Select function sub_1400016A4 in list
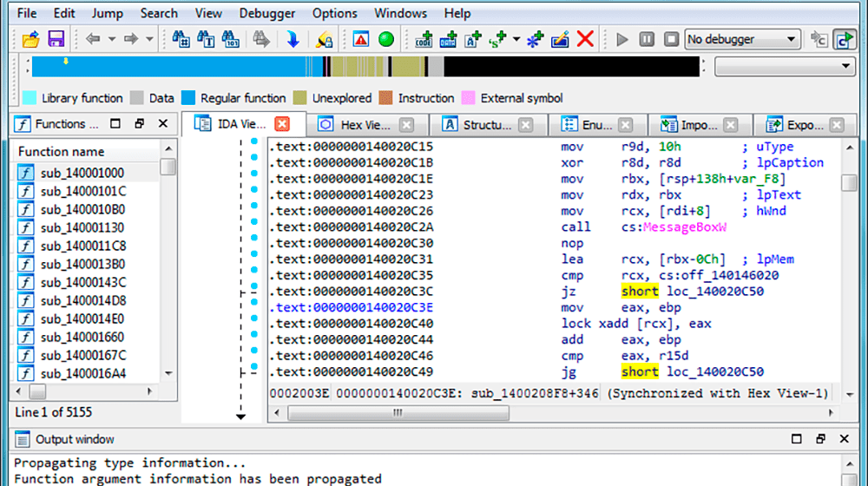This screenshot has width=868, height=486. pyautogui.click(x=83, y=374)
